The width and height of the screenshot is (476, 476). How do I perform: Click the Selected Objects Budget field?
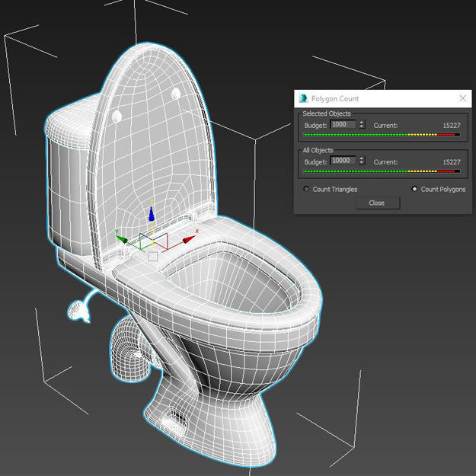343,124
